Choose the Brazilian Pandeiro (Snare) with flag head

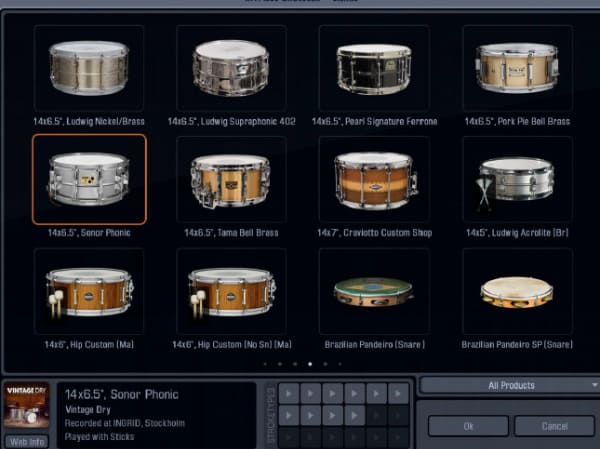374,291
